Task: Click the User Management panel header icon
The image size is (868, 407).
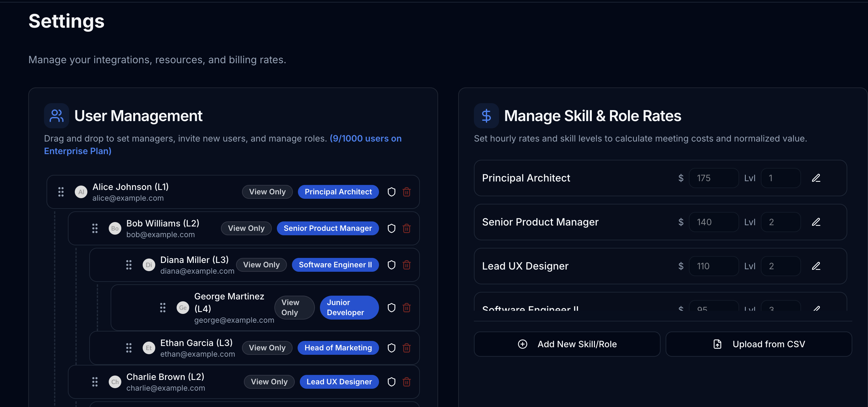Action: click(x=56, y=116)
